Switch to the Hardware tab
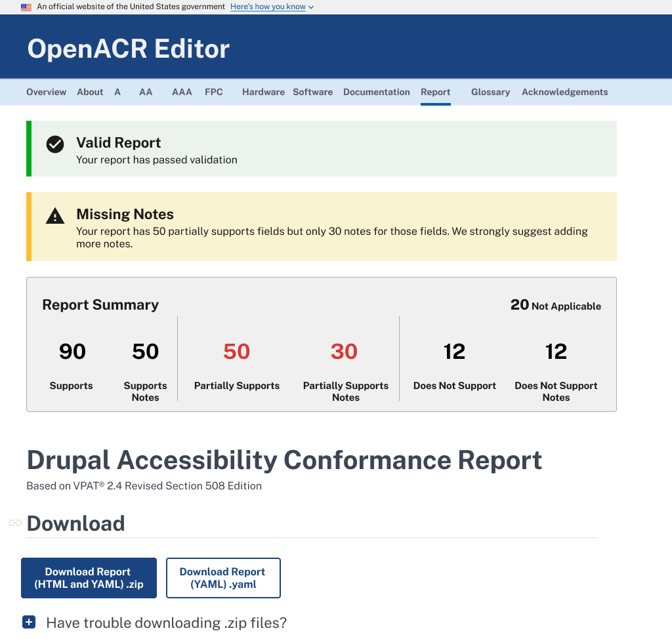This screenshot has width=672, height=639. pos(263,92)
